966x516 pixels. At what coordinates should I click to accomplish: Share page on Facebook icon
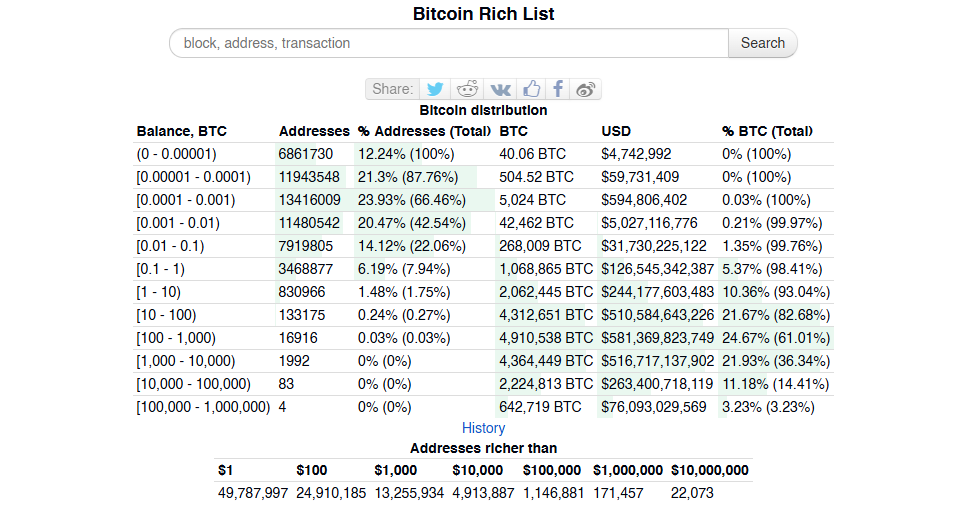(x=558, y=89)
